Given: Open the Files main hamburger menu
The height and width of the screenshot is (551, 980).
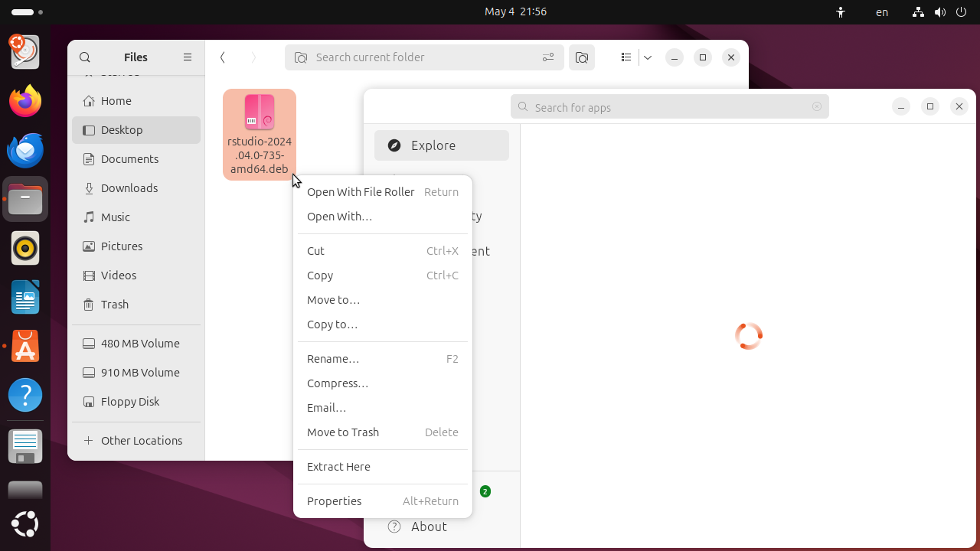Looking at the screenshot, I should click(188, 57).
